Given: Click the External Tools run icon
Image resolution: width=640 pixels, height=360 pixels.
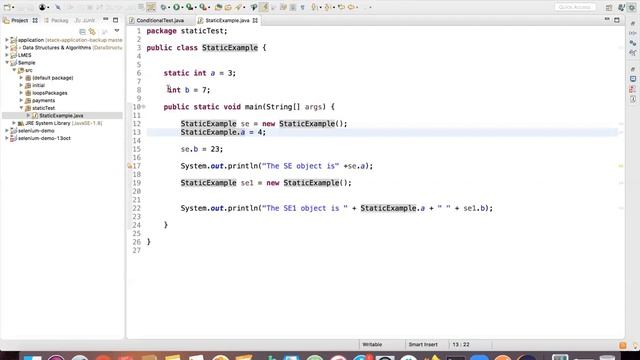Looking at the screenshot, I should 202,7.
